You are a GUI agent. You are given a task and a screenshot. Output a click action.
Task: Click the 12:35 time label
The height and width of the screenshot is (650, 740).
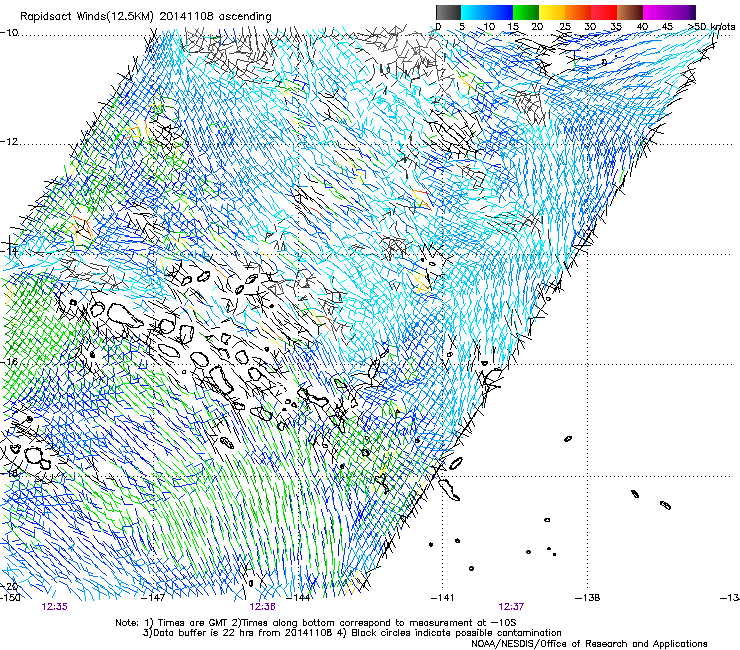click(54, 607)
